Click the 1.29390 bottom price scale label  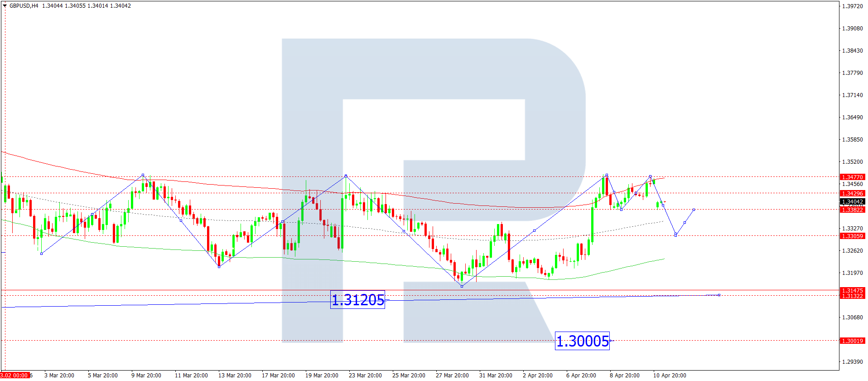pyautogui.click(x=852, y=362)
